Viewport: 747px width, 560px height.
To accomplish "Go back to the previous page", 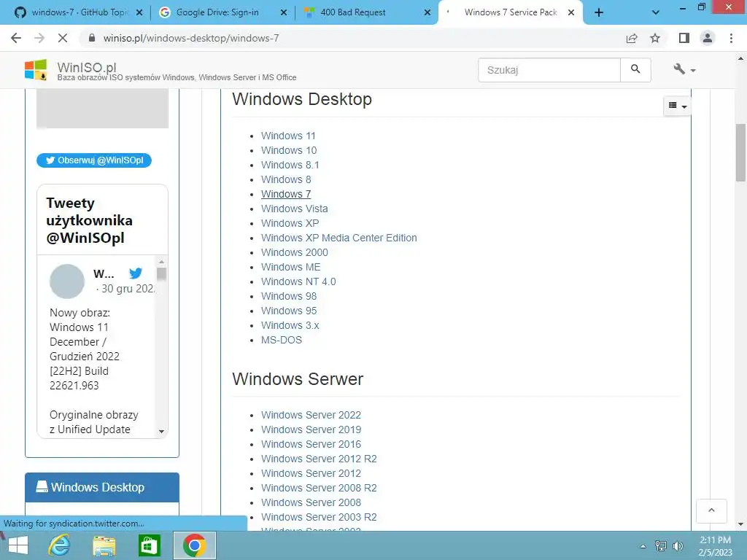I will (16, 38).
